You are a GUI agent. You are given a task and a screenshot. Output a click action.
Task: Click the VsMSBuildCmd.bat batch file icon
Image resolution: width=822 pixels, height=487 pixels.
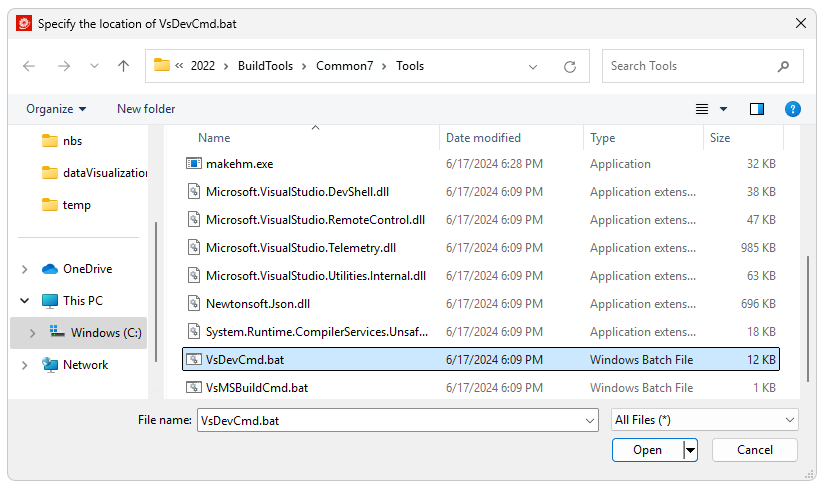(194, 388)
